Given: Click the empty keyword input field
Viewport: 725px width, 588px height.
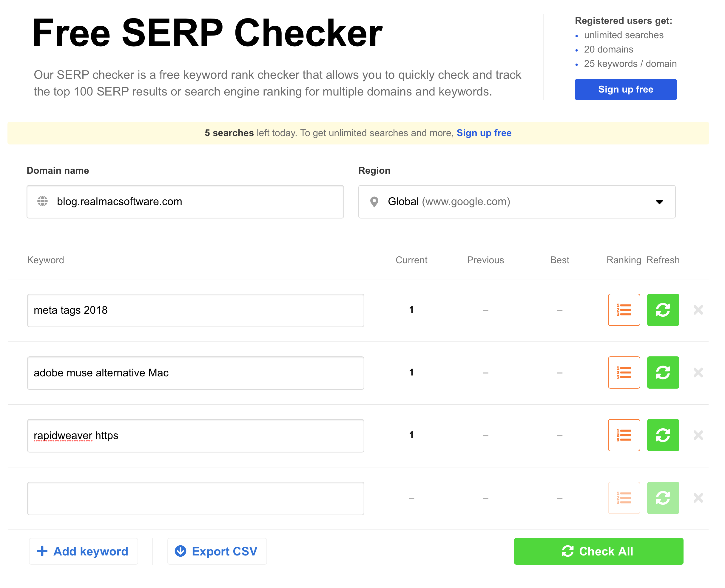Looking at the screenshot, I should (195, 498).
